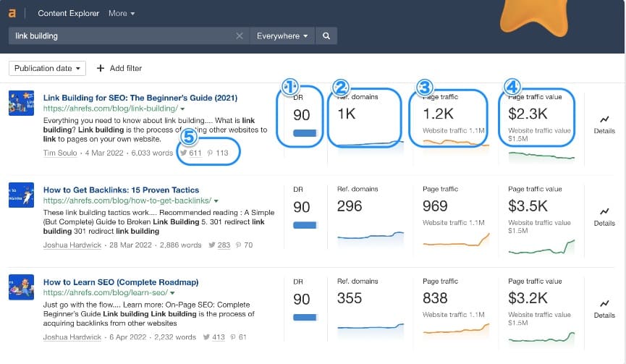626x364 pixels.
Task: Open author Joshua Hardwick dated 28 Mar 2022
Action: pos(72,245)
